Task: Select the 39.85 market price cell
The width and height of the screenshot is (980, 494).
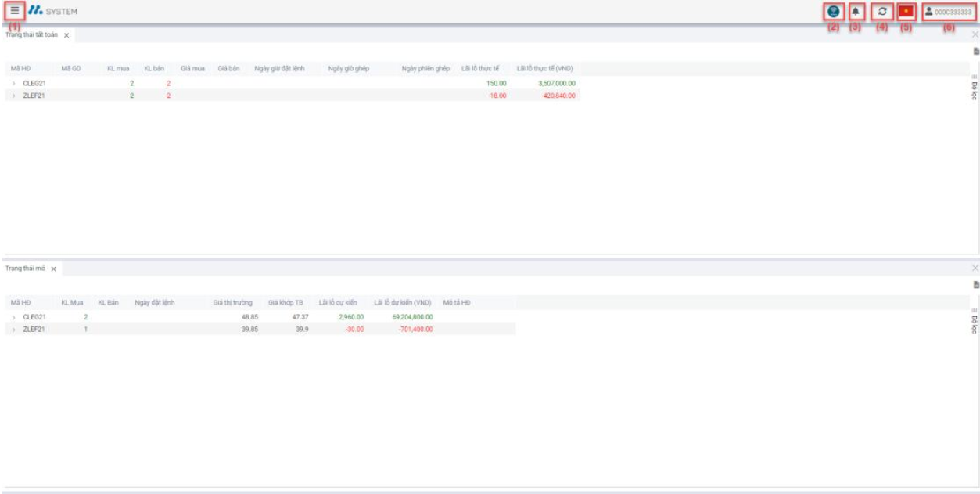Action: tap(249, 330)
